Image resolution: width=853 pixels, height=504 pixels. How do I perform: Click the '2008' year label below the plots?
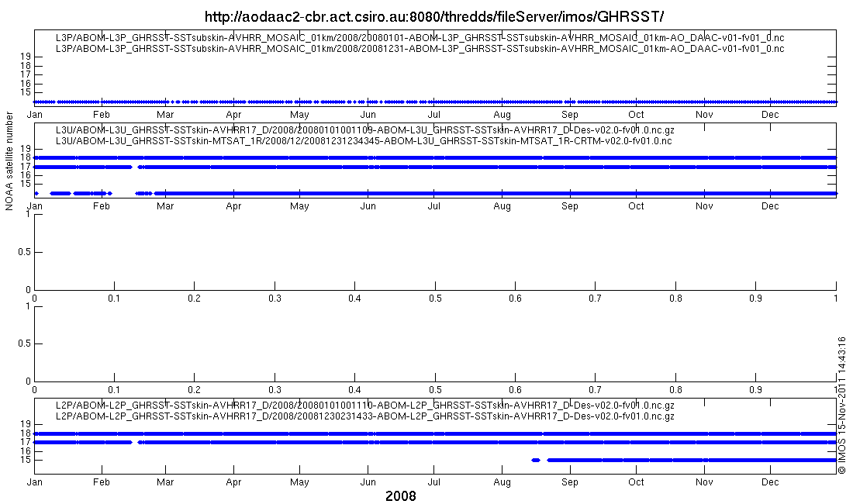point(401,495)
